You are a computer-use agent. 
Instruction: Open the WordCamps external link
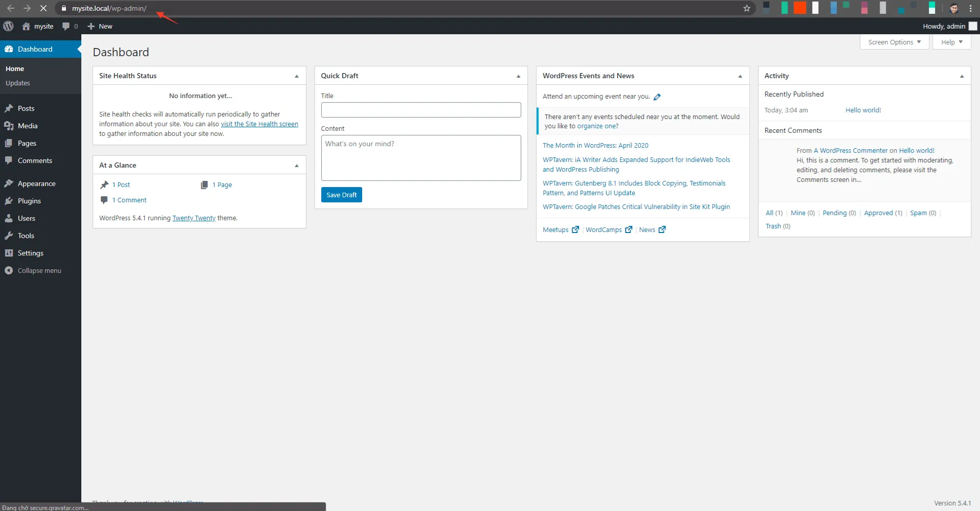click(609, 229)
